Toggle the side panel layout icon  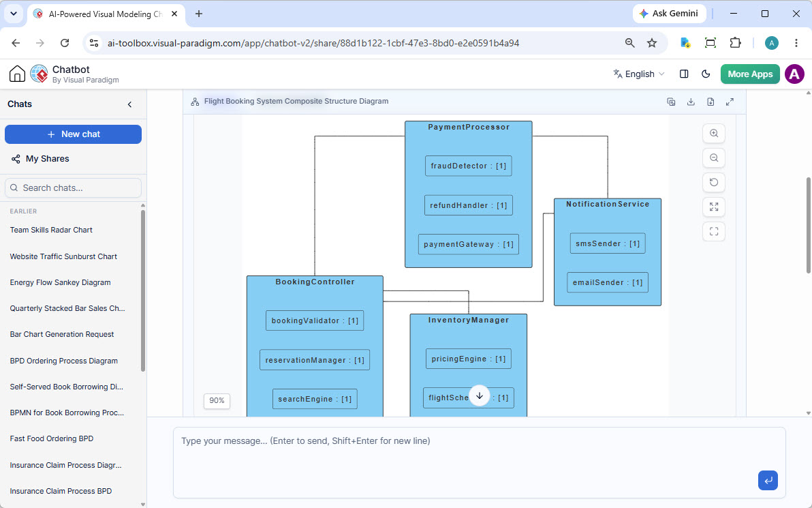[684, 74]
